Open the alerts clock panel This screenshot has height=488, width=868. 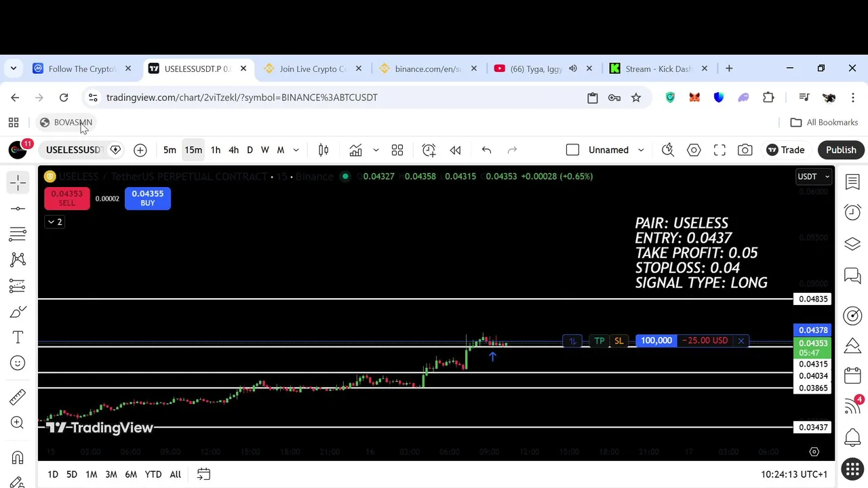point(852,213)
